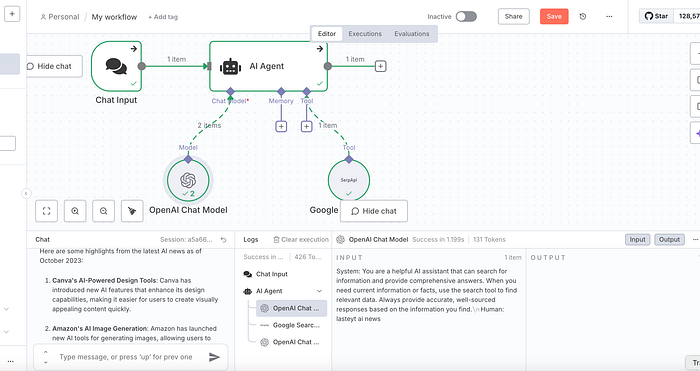Screen dimensions: 700x371
Task: Collapse the AI Agent log chevron
Action: click(319, 291)
